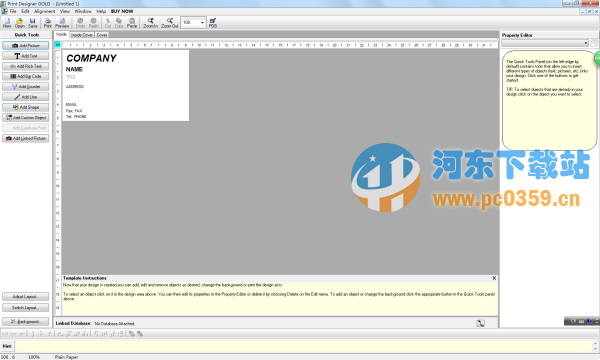600x360 pixels.
Task: Close the Template Instructions panel
Action: [x=494, y=278]
